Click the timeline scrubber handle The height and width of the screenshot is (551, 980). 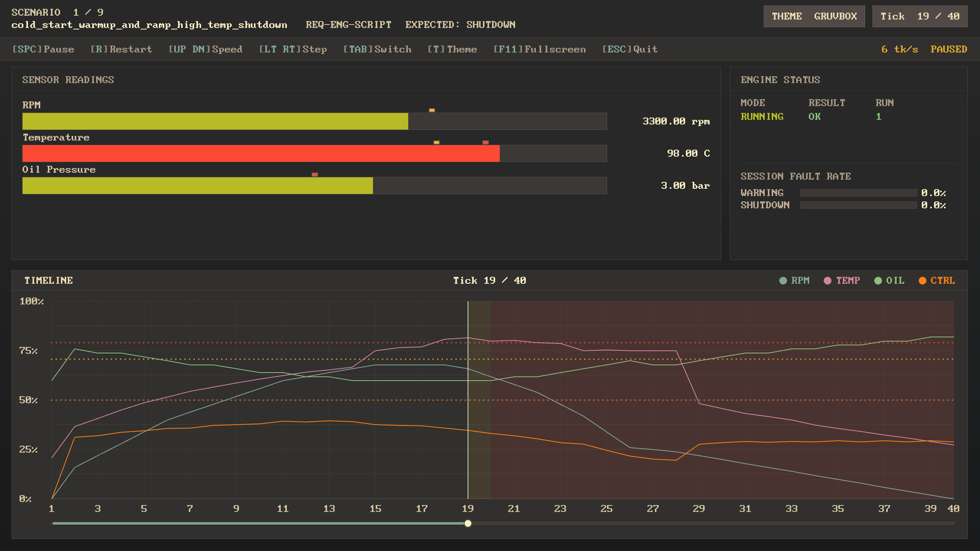pyautogui.click(x=468, y=523)
